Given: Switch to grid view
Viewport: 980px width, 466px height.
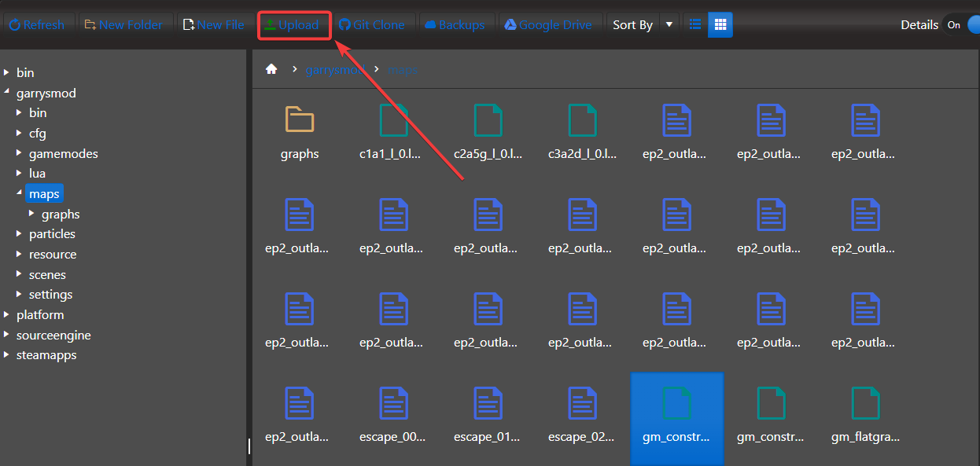Looking at the screenshot, I should [x=720, y=24].
